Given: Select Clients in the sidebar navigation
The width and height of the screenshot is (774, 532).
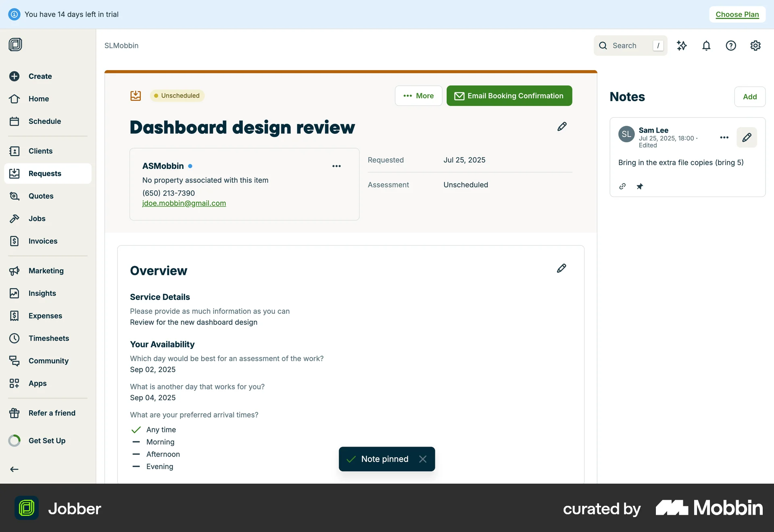Looking at the screenshot, I should 41,151.
